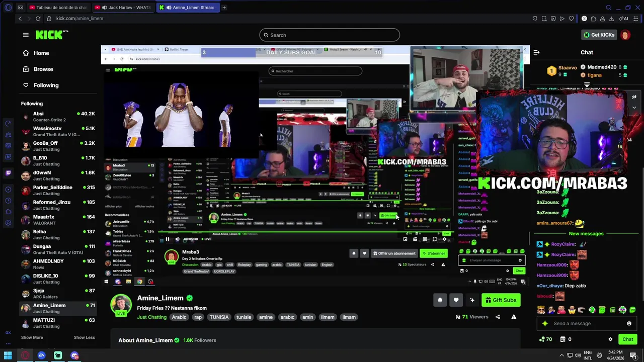Toggle notifications bell for Amine_Limem
Viewport: 644px width, 362px height.
click(x=440, y=300)
